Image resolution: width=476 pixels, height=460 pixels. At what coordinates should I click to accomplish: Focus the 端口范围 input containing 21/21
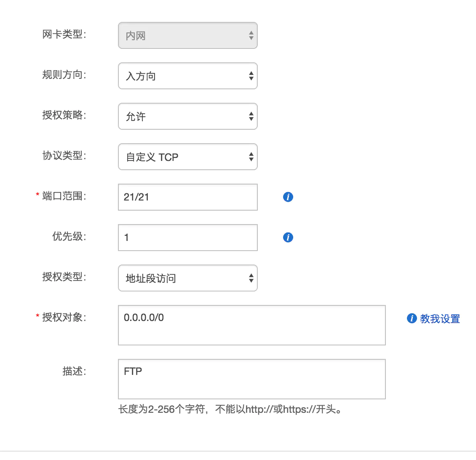click(187, 197)
